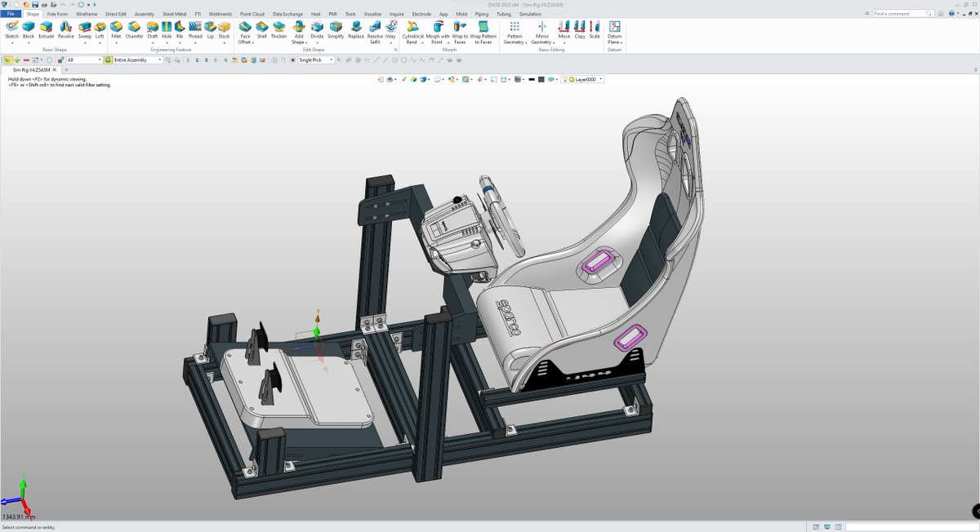Image resolution: width=980 pixels, height=532 pixels.
Task: Save the file from quick access toolbar
Action: click(x=35, y=4)
